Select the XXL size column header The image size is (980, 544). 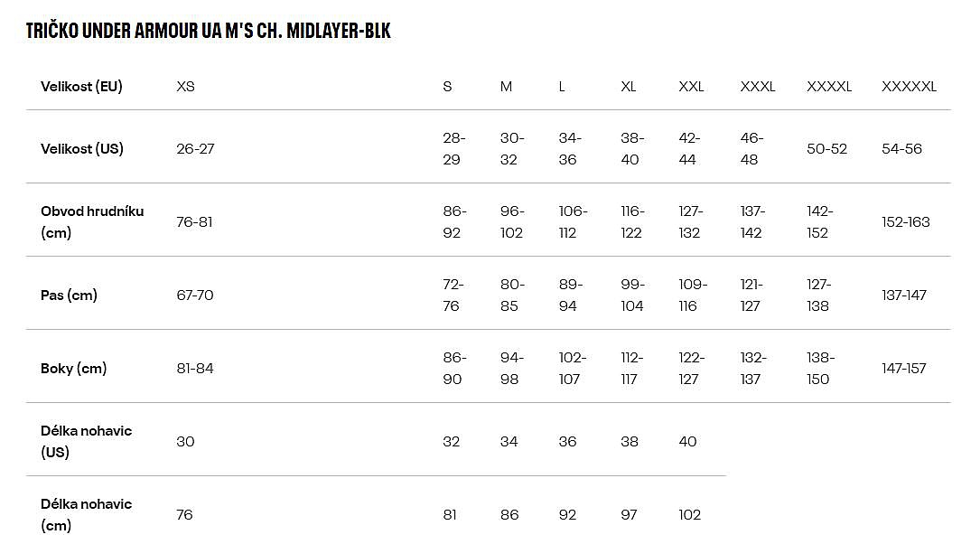point(691,87)
